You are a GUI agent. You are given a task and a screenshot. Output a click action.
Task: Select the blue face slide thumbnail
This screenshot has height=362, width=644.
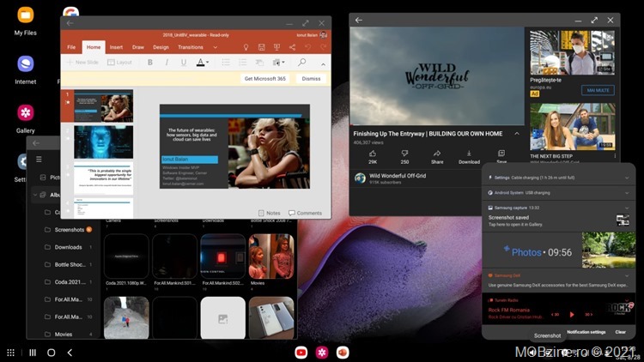104,142
